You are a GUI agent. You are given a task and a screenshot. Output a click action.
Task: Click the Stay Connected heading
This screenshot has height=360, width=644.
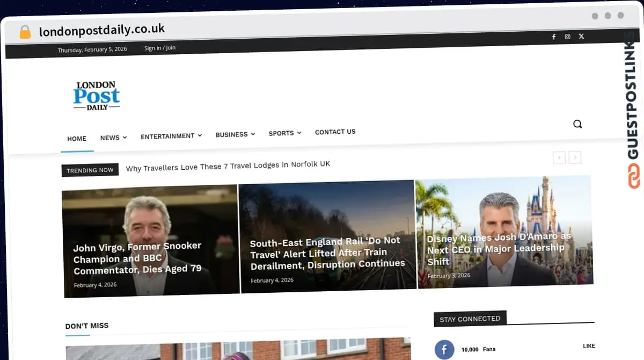pyautogui.click(x=470, y=319)
